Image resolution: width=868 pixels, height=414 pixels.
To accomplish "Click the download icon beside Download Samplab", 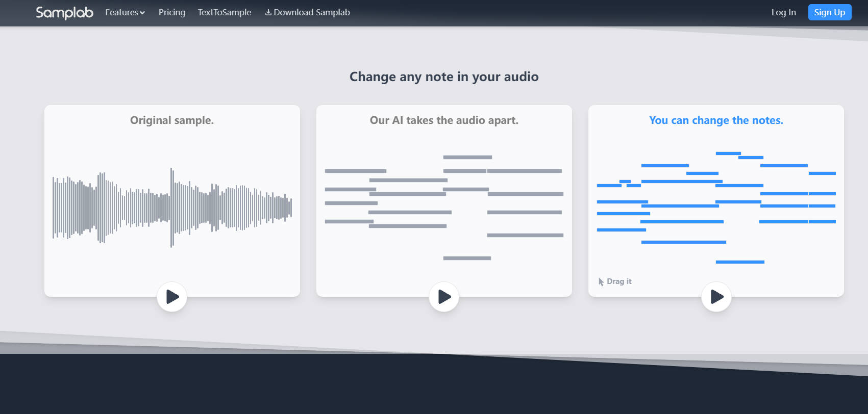I will pyautogui.click(x=268, y=13).
